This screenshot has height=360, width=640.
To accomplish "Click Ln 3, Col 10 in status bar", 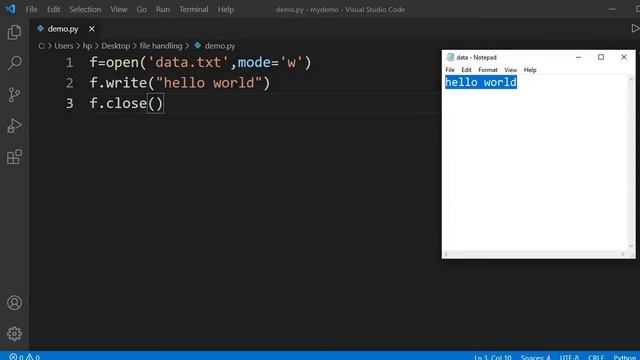I will coord(493,357).
